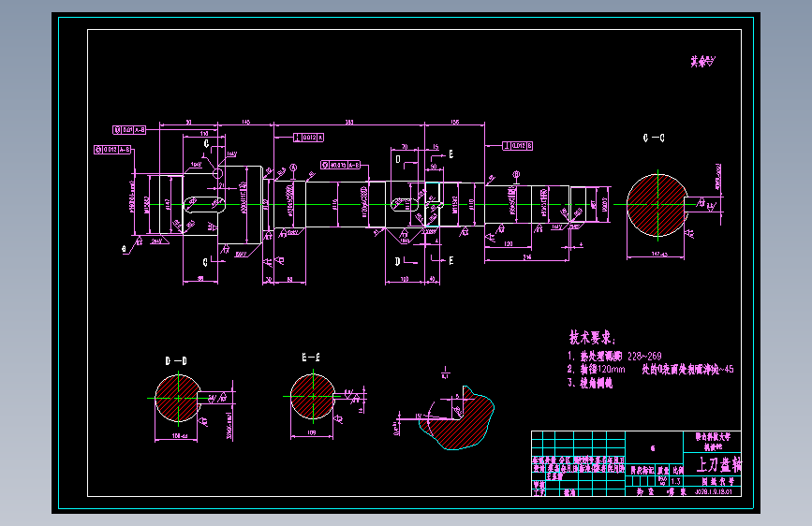Viewport: 812px width, 526px height.
Task: Select the E-E section view label
Action: (x=311, y=358)
